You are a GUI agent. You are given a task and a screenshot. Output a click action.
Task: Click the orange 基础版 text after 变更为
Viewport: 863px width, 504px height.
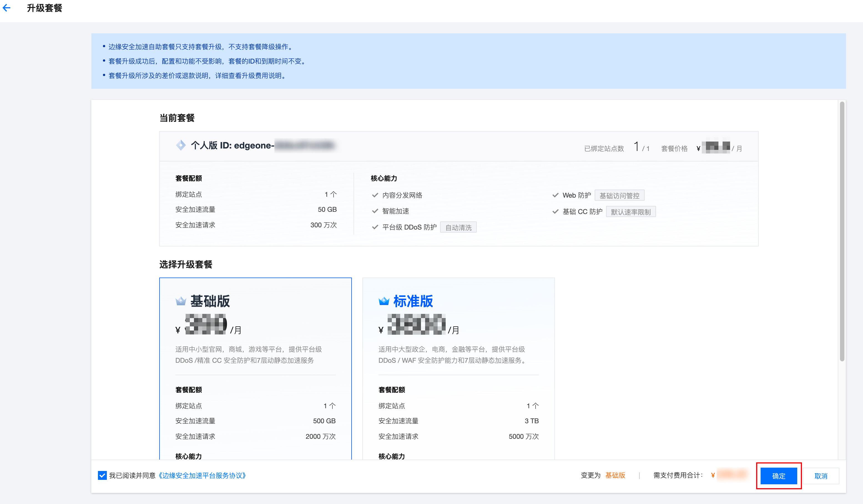[x=615, y=475]
